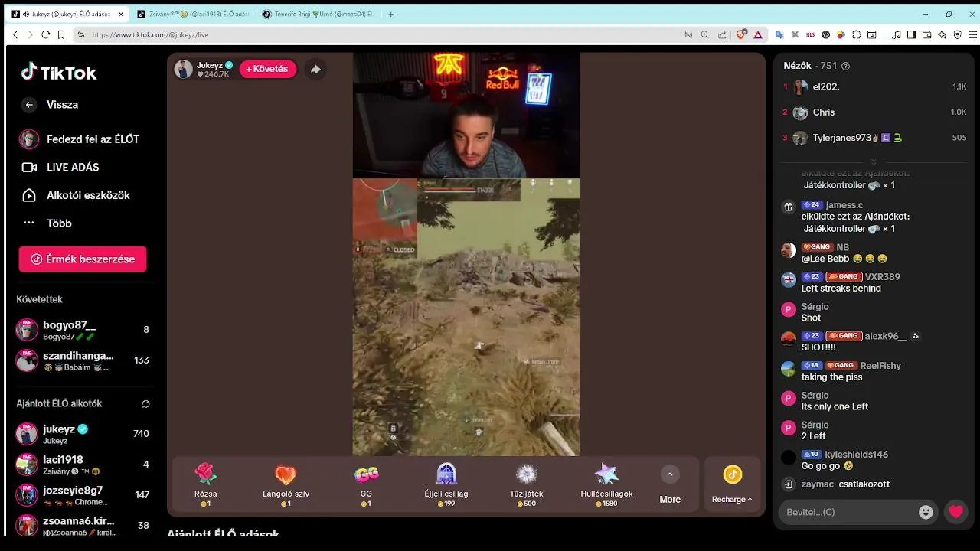
Task: Open Jukeyz streamer profile avatar
Action: coord(184,69)
